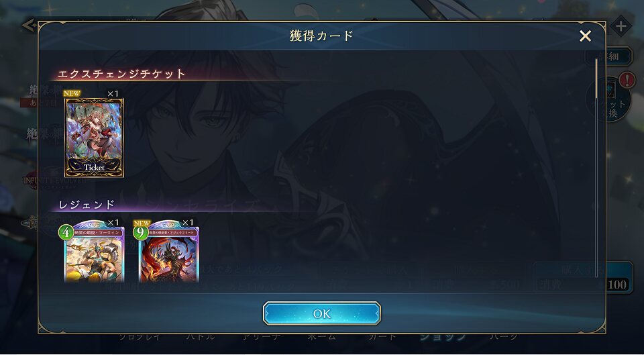Screen dimensions: 644x355
Task: Open the exchange Ticket card thumbnail
Action: 94,137
